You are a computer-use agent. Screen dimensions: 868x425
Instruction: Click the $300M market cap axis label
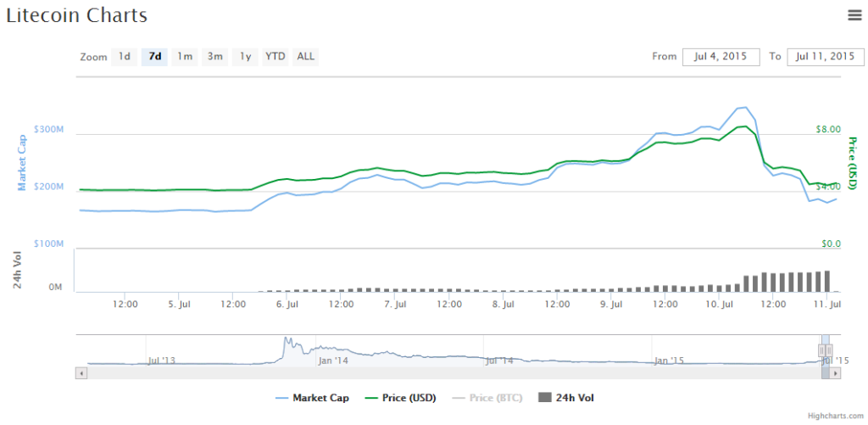(48, 129)
